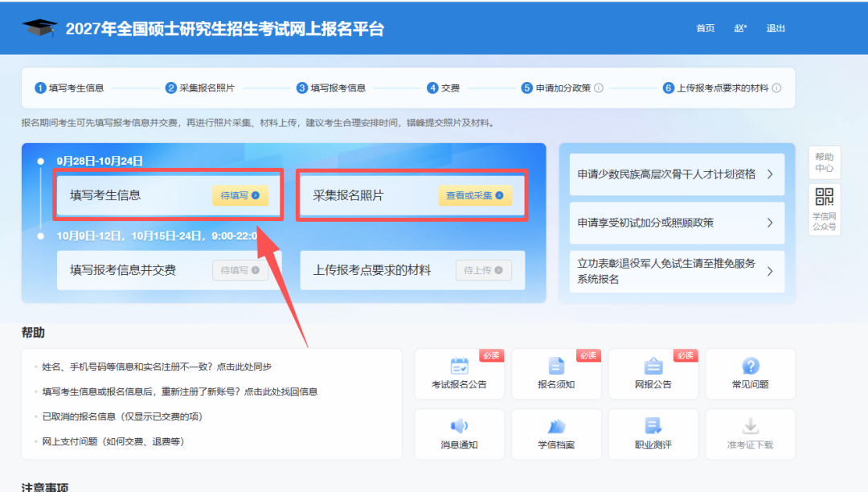The image size is (868, 492).
Task: Open user menu 赵*
Action: click(740, 28)
